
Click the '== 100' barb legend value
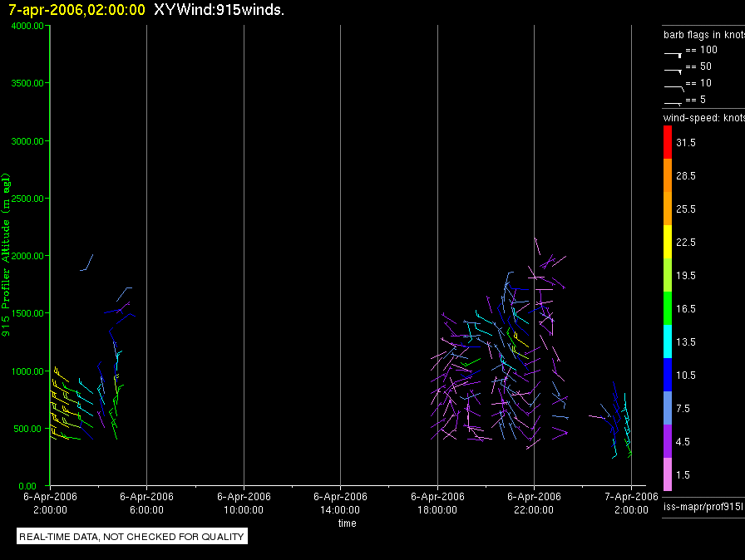pyautogui.click(x=701, y=50)
